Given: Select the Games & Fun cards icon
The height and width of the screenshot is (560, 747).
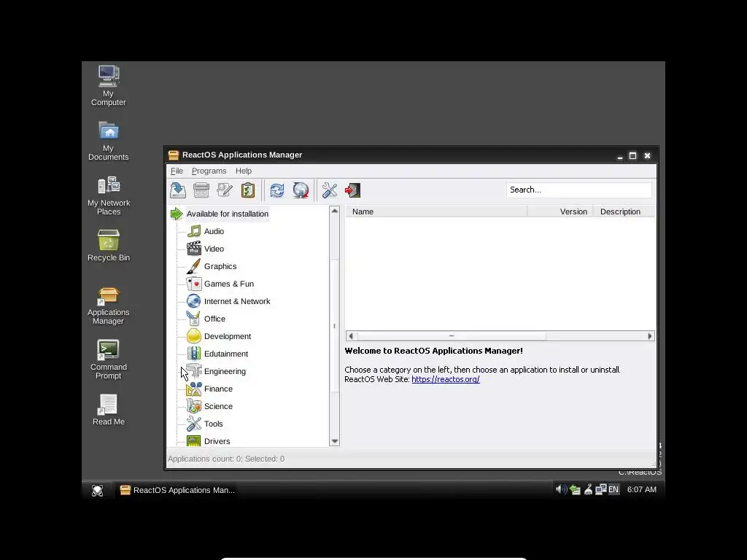Looking at the screenshot, I should pyautogui.click(x=194, y=284).
